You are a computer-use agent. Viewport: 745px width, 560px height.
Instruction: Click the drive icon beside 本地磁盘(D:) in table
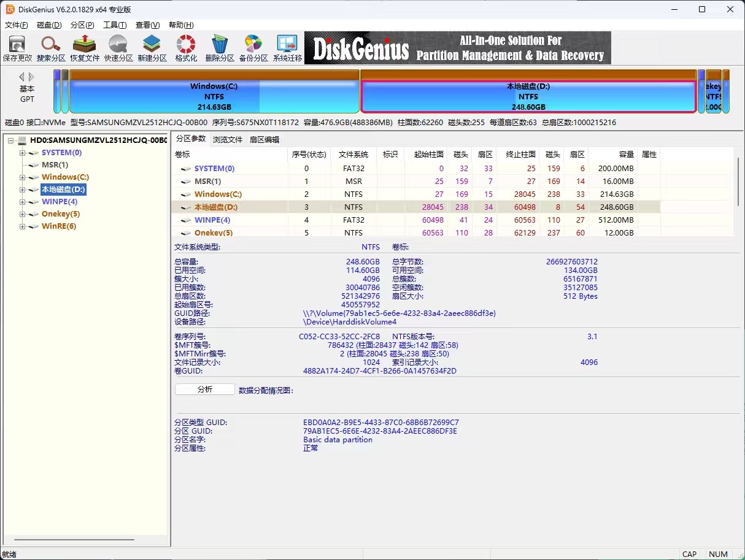[x=186, y=207]
